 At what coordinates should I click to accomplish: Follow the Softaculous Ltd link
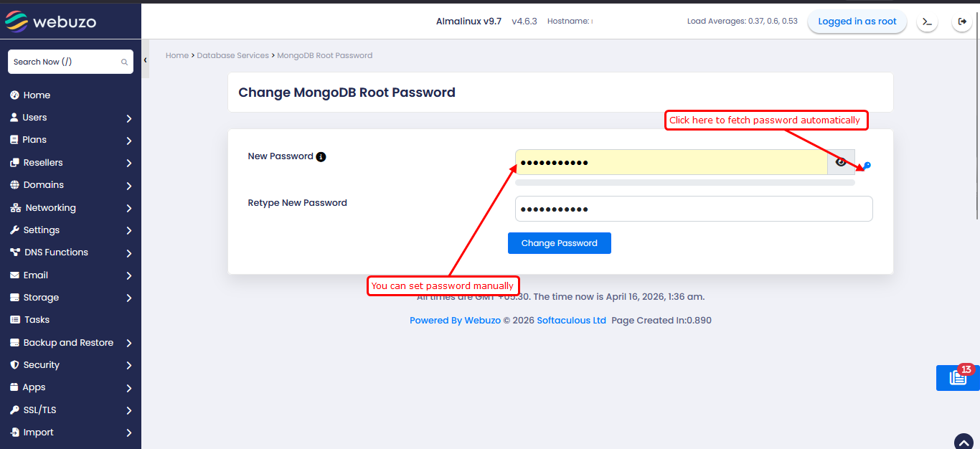point(571,321)
